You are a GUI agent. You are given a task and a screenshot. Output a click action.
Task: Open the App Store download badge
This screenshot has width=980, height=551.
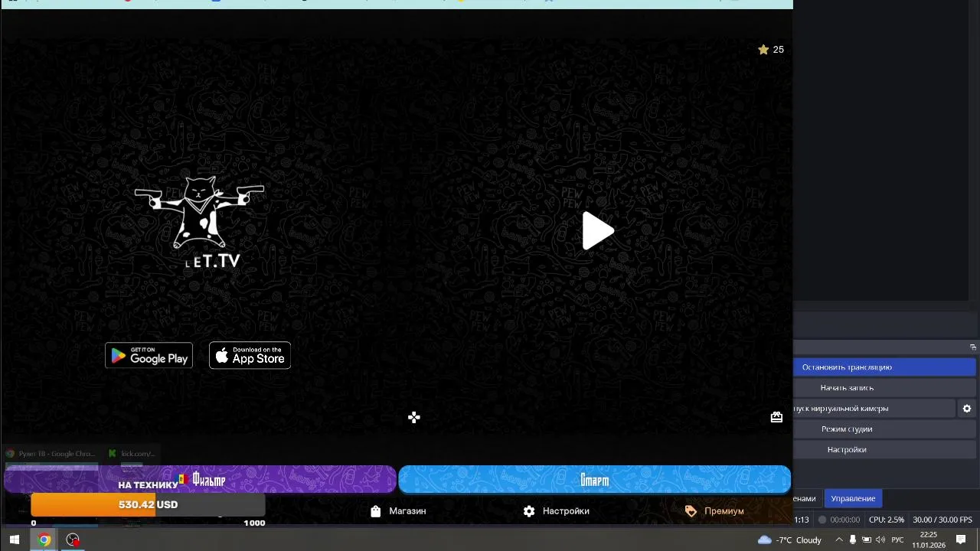(x=250, y=355)
